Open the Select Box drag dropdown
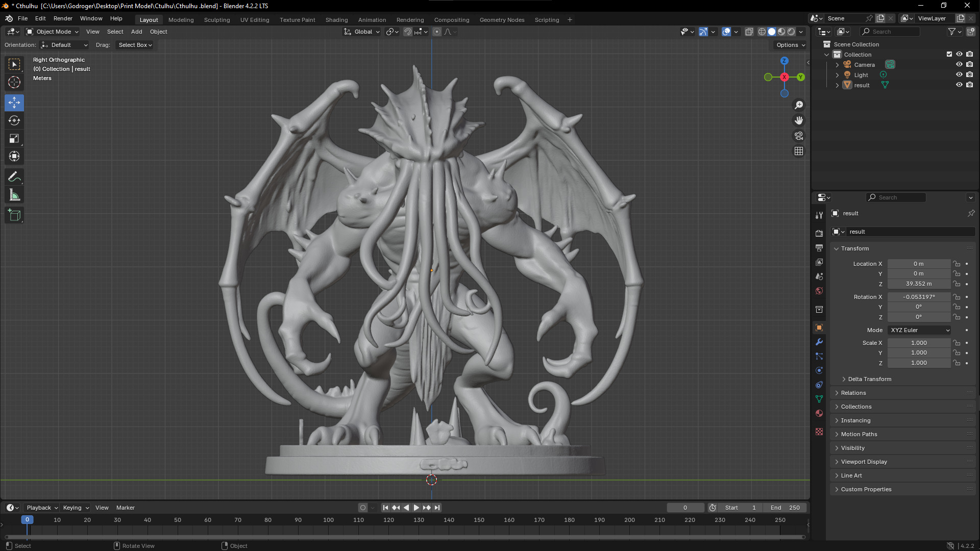Image resolution: width=980 pixels, height=551 pixels. point(135,45)
